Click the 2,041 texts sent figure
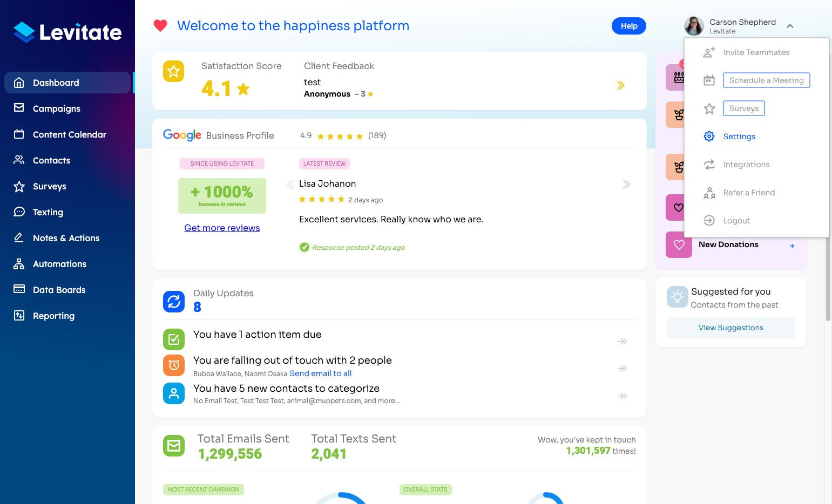 pyautogui.click(x=329, y=454)
